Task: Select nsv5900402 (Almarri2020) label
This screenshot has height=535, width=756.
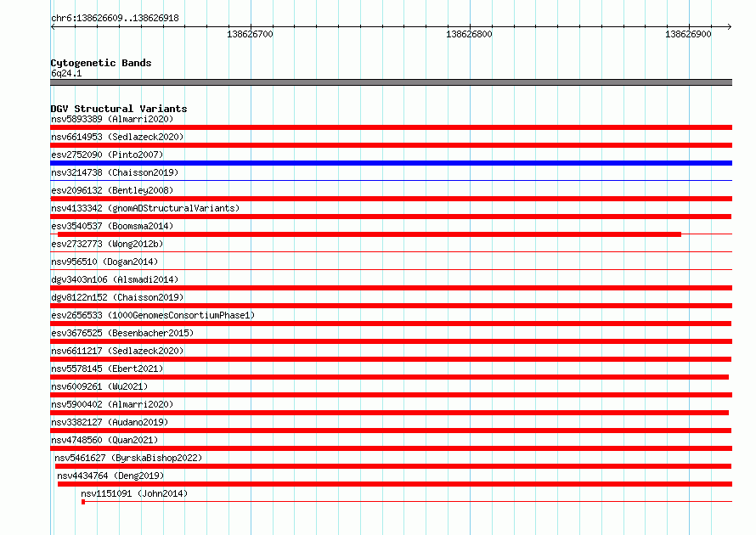Action: tap(112, 404)
